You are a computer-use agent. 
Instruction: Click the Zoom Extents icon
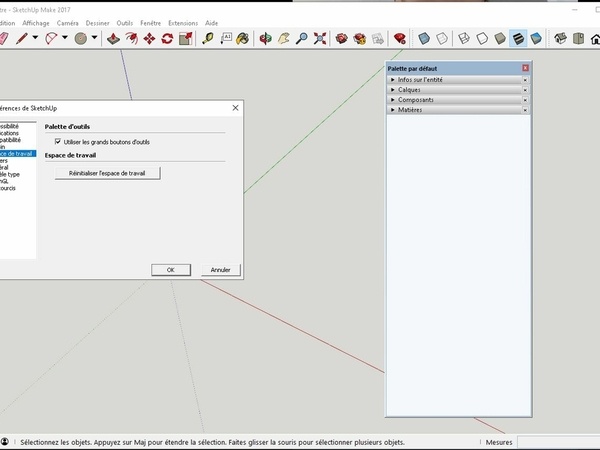[320, 39]
